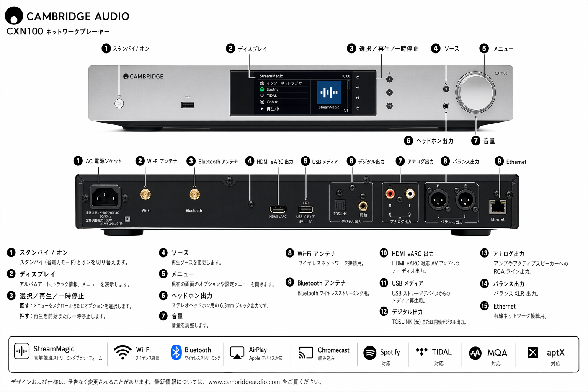Click the CXN100 model label on the front panel
The image size is (588, 392).
coord(501,73)
